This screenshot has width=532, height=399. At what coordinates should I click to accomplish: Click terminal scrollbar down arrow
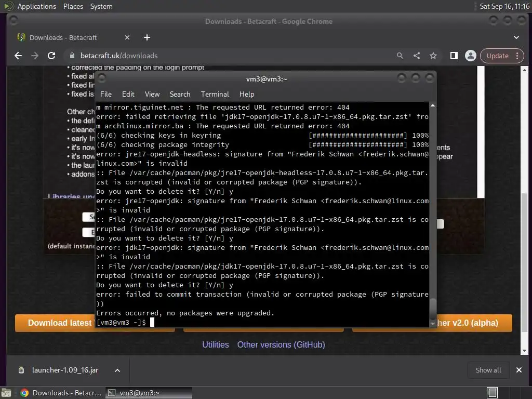tap(433, 324)
